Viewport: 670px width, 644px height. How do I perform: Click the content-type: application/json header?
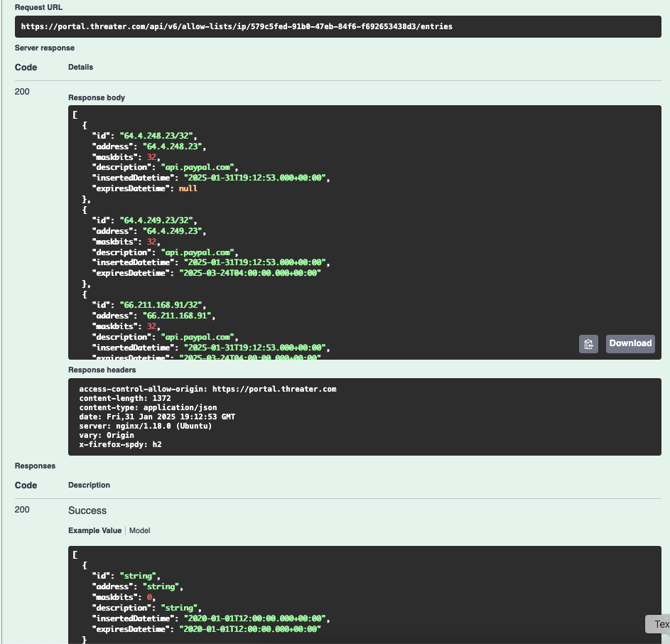coord(148,407)
